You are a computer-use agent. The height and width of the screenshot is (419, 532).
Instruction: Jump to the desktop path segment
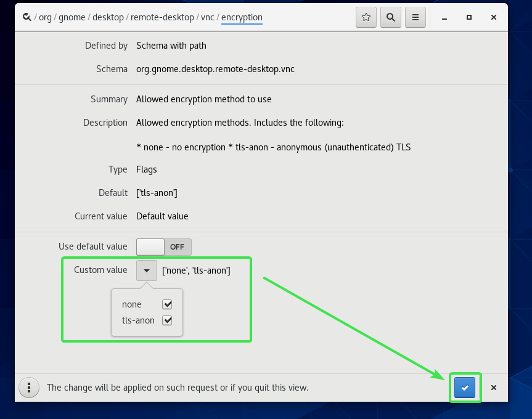[107, 18]
